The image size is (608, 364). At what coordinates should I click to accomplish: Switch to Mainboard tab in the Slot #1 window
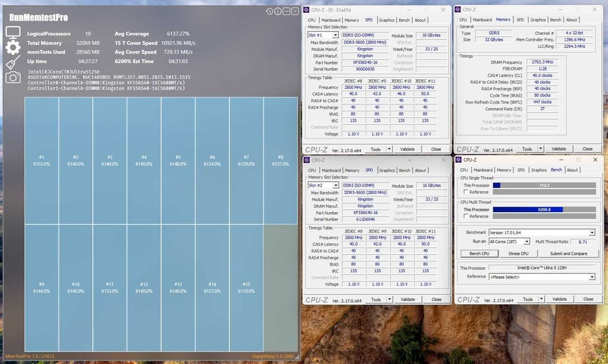(331, 20)
